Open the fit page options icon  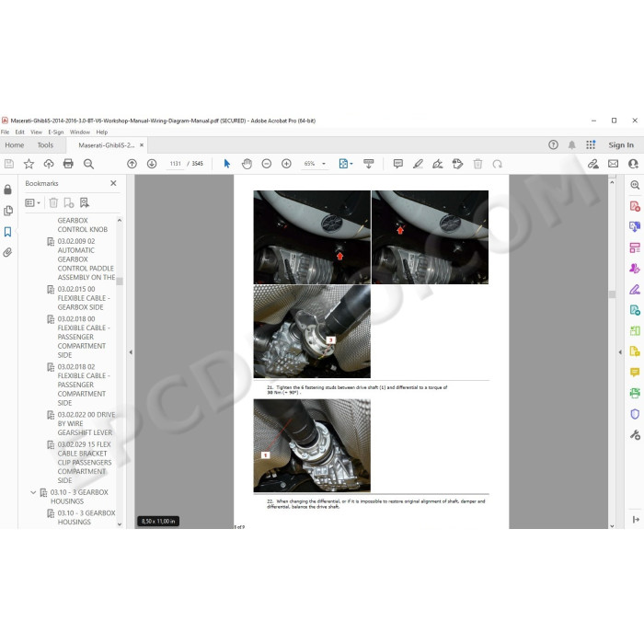343,164
